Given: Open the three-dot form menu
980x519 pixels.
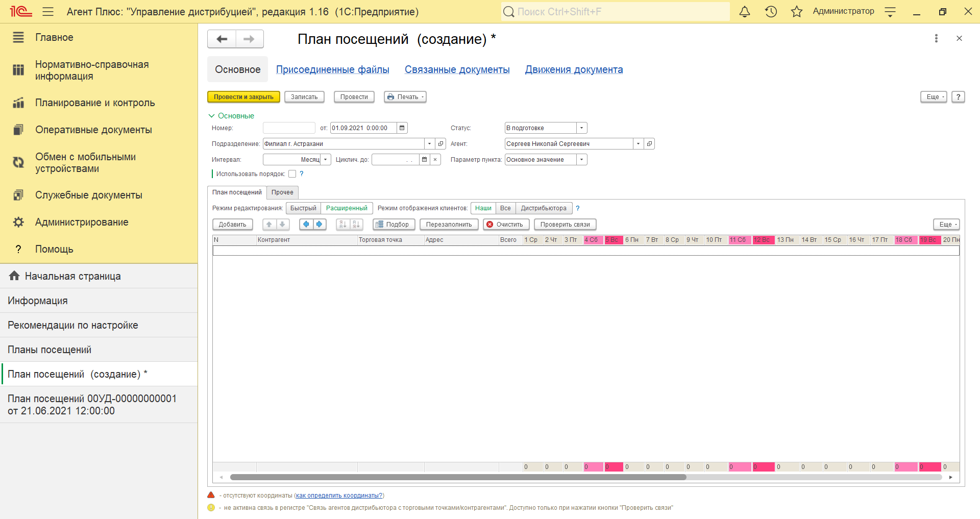Looking at the screenshot, I should pyautogui.click(x=936, y=38).
